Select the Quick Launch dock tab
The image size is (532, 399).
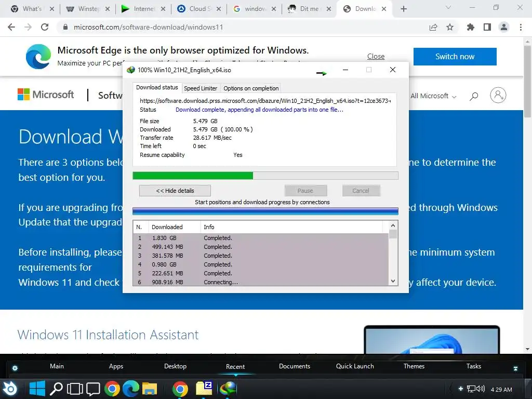[x=355, y=366]
